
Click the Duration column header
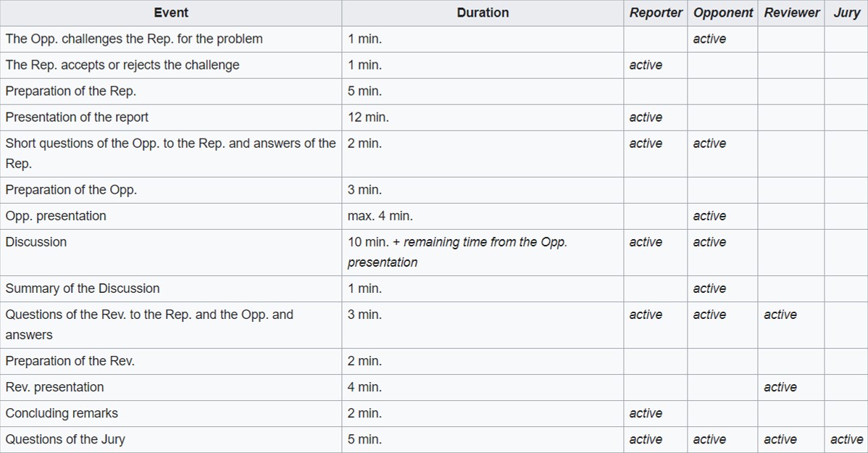(x=483, y=13)
